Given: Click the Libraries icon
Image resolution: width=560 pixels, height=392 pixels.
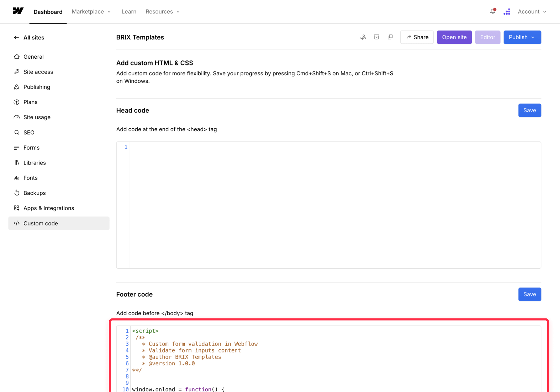Looking at the screenshot, I should (x=17, y=163).
